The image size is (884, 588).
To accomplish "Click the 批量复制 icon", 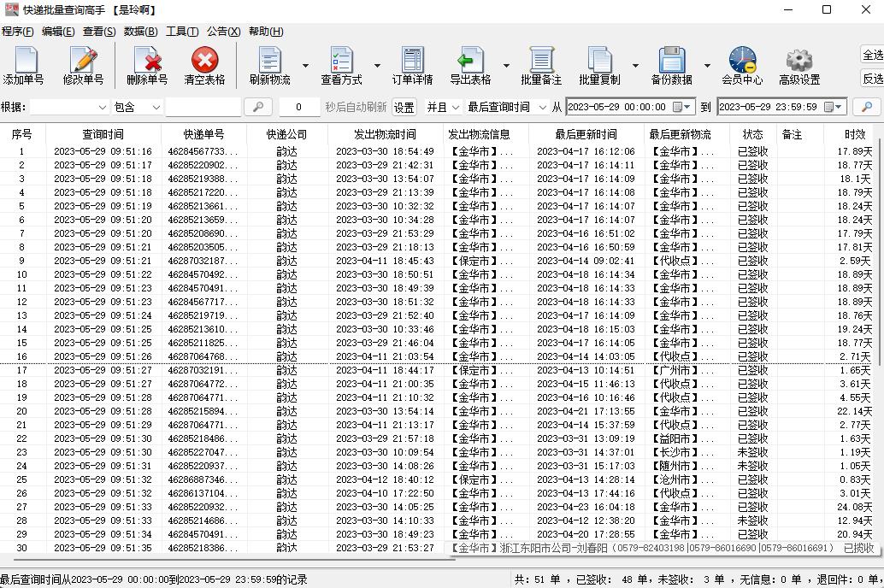I will coord(599,60).
